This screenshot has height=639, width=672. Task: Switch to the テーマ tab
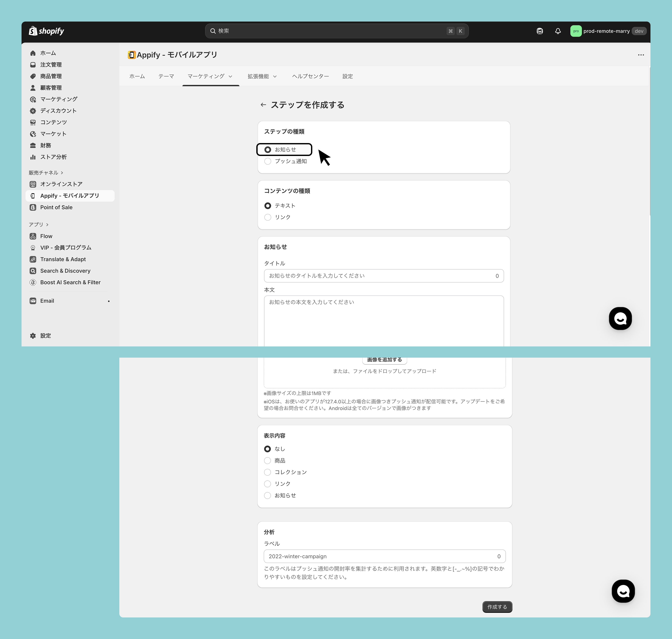point(166,76)
